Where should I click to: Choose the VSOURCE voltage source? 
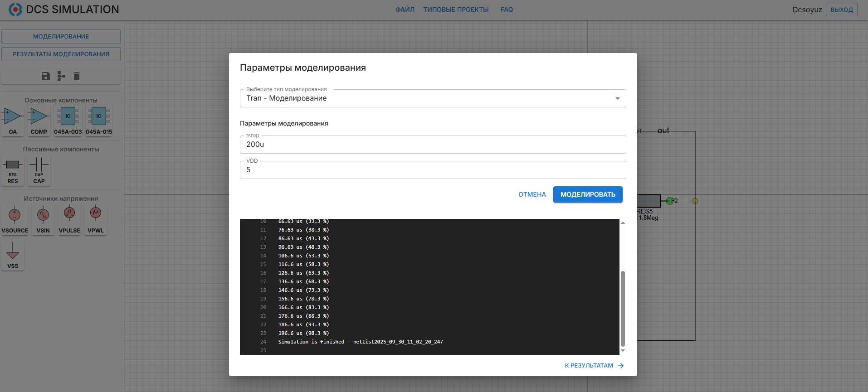(x=15, y=219)
